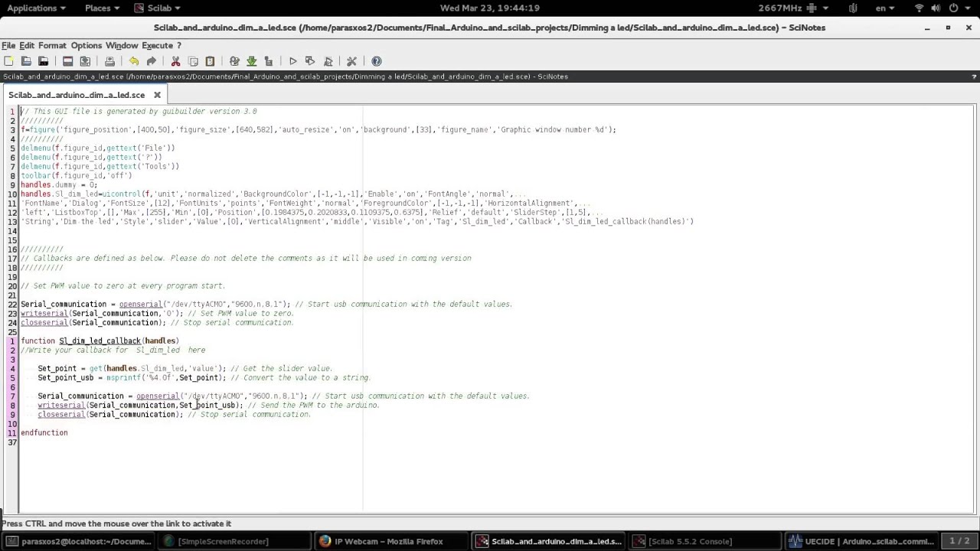Open the Edit menu
The width and height of the screenshot is (980, 551).
point(27,45)
